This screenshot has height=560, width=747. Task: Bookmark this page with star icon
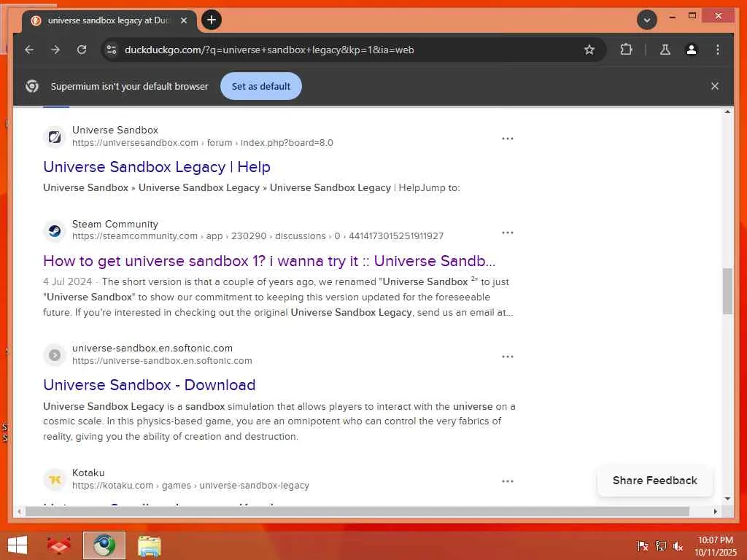click(589, 50)
